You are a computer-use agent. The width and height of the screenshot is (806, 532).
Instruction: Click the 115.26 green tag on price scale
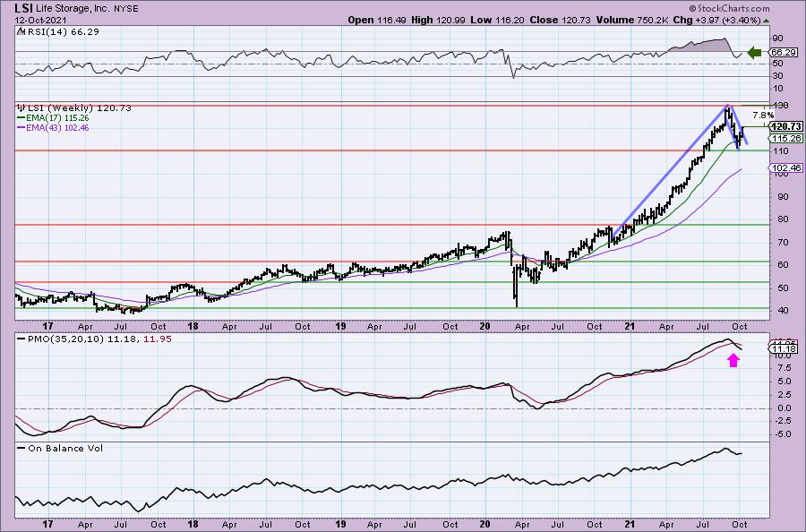click(786, 138)
